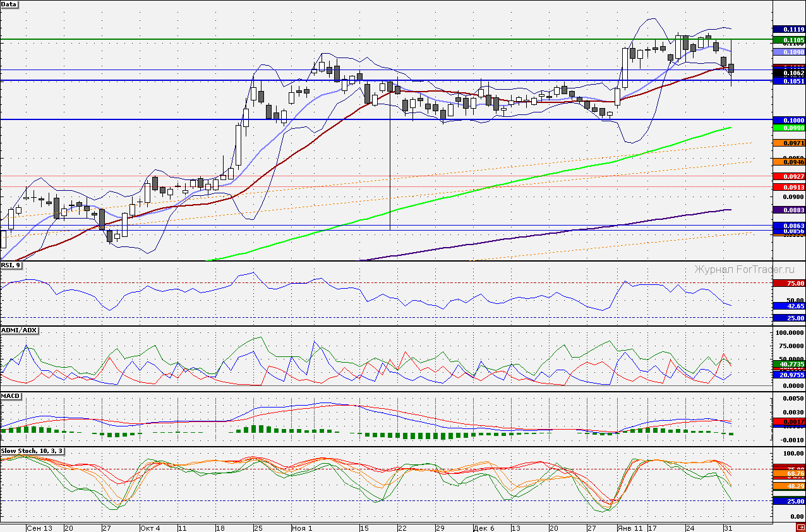Click the 0.1119 upper band price tag
The image size is (806, 532).
(789, 29)
